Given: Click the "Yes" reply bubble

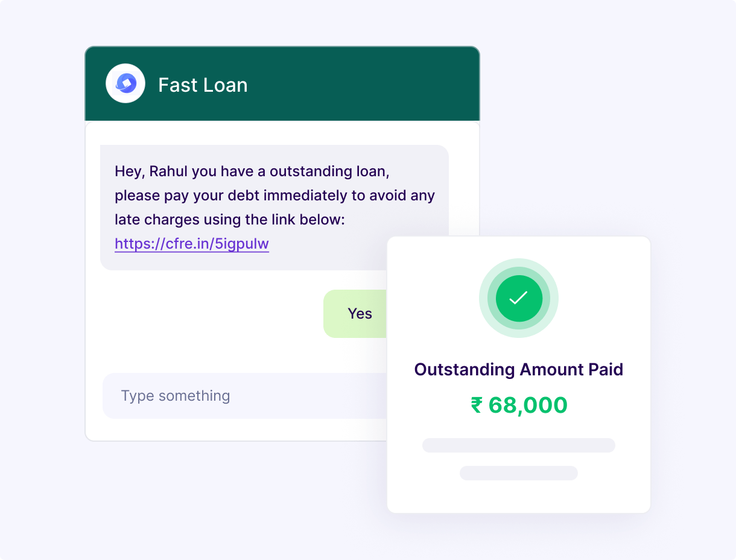Looking at the screenshot, I should pos(355,314).
